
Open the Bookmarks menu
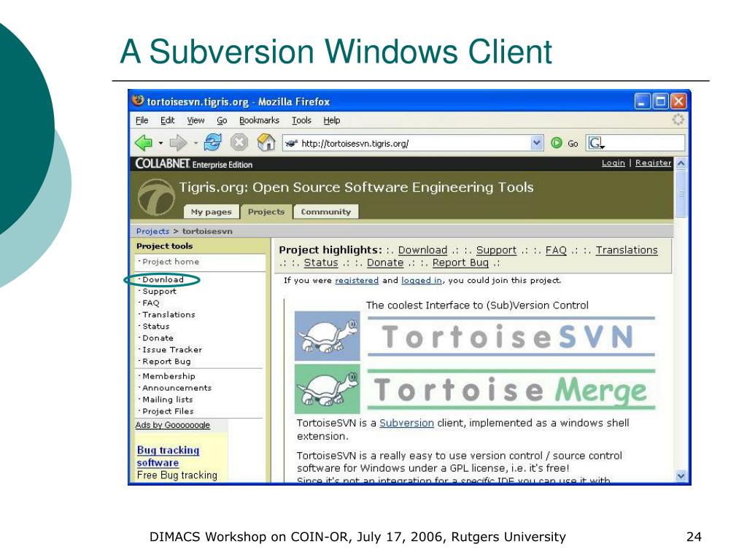(x=259, y=120)
